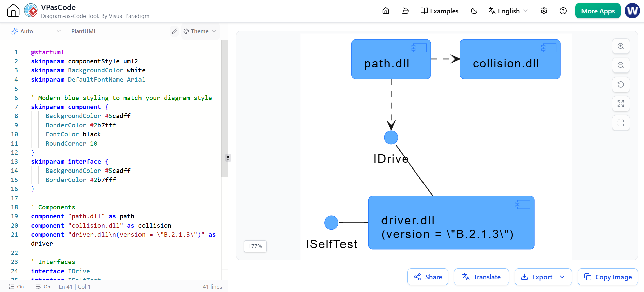Screen dimensions: 644x292
Task: Select the collision.dll component in diagram
Action: click(x=510, y=59)
